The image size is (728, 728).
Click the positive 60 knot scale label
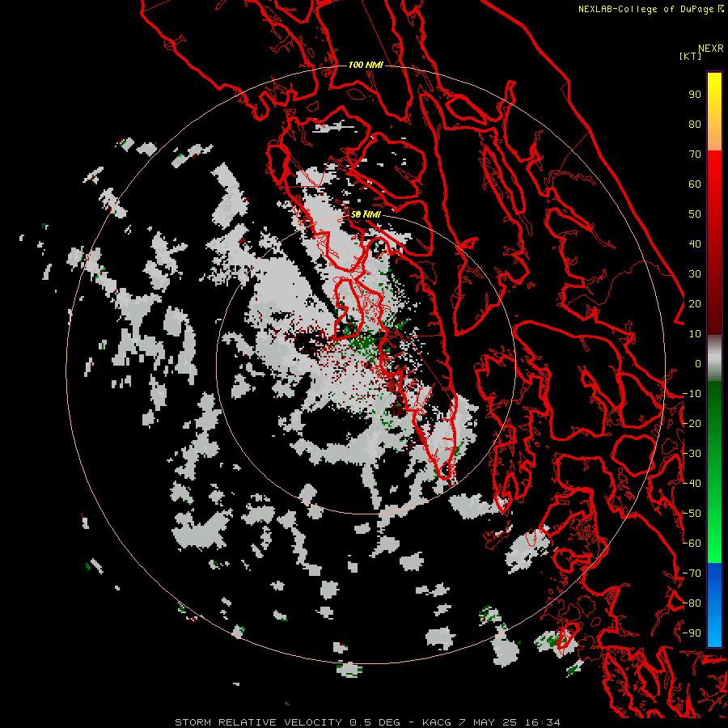click(x=695, y=184)
